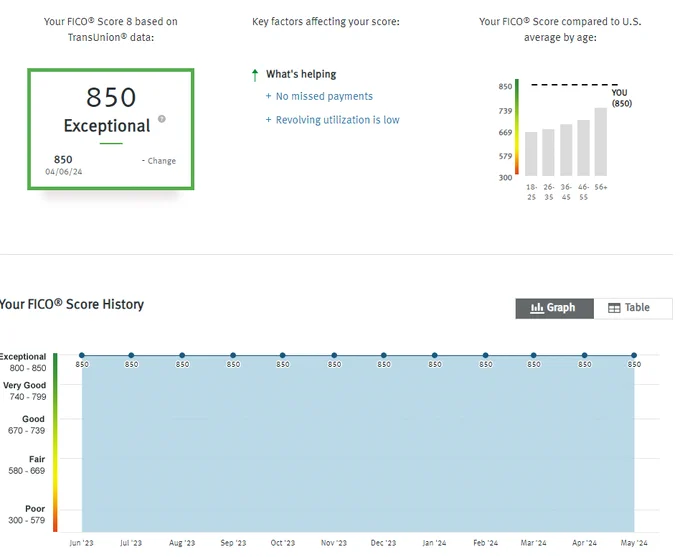
Task: Click the Exceptional 800 - 850 label
Action: click(x=23, y=362)
